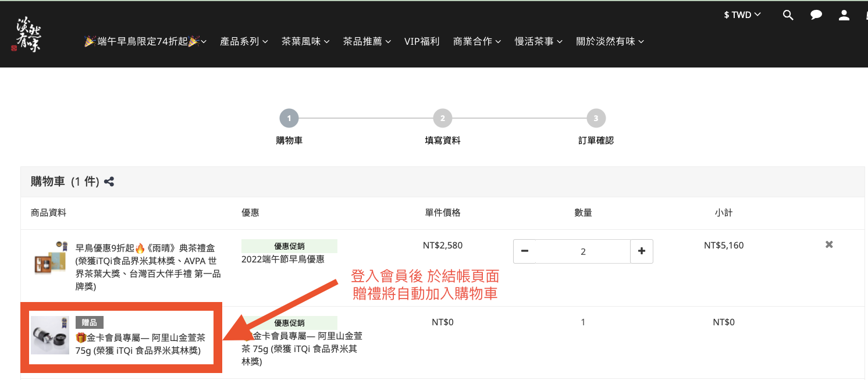Open the 商業合作 menu
Screen dimensions: 868x380
(x=477, y=41)
